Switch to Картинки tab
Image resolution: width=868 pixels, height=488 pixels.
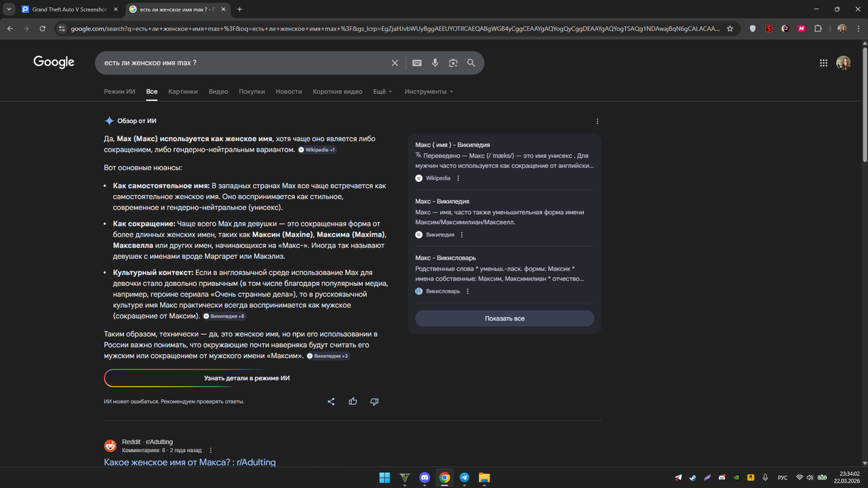tap(183, 91)
